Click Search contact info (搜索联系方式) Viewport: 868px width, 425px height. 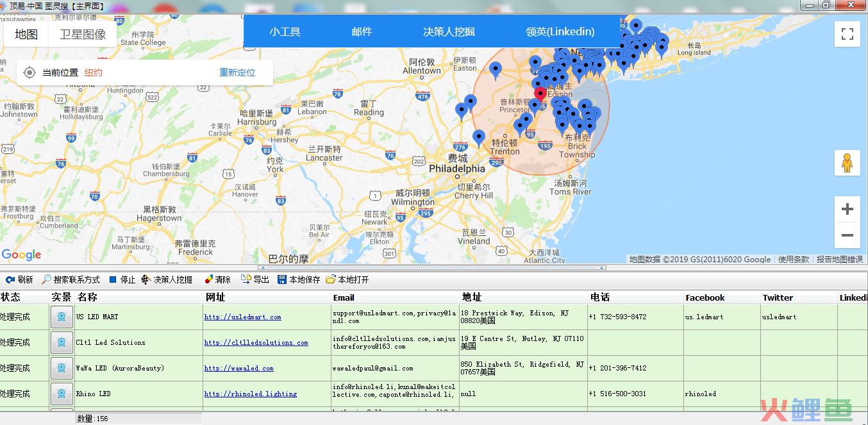click(x=71, y=279)
